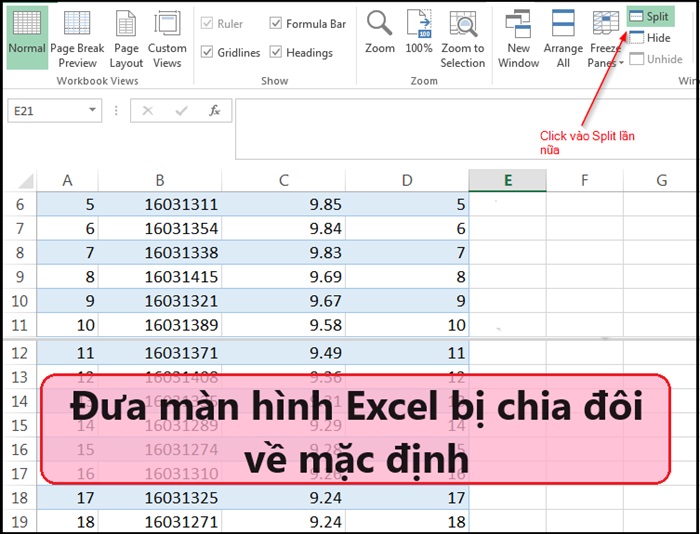
Task: Open the Freeze Panes dropdown
Action: pyautogui.click(x=605, y=39)
